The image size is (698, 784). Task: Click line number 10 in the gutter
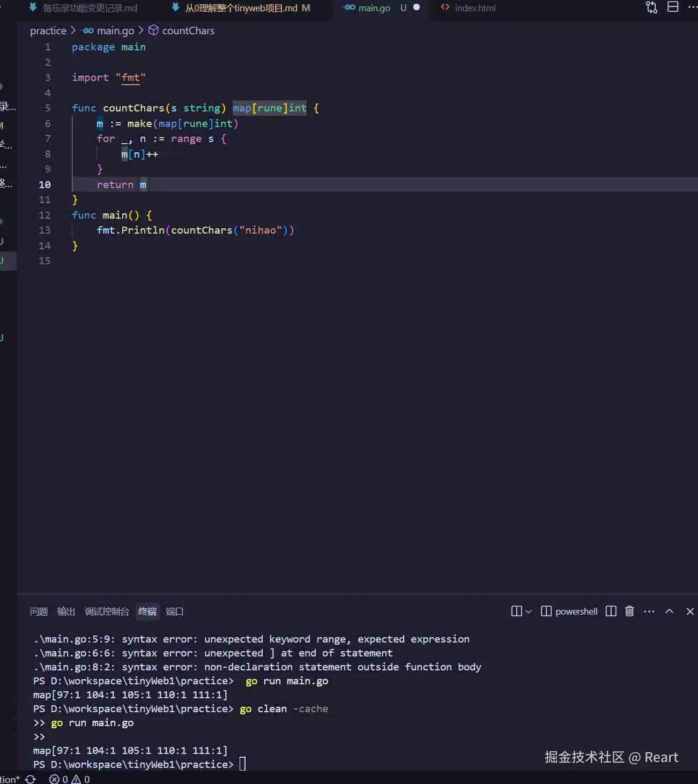44,184
